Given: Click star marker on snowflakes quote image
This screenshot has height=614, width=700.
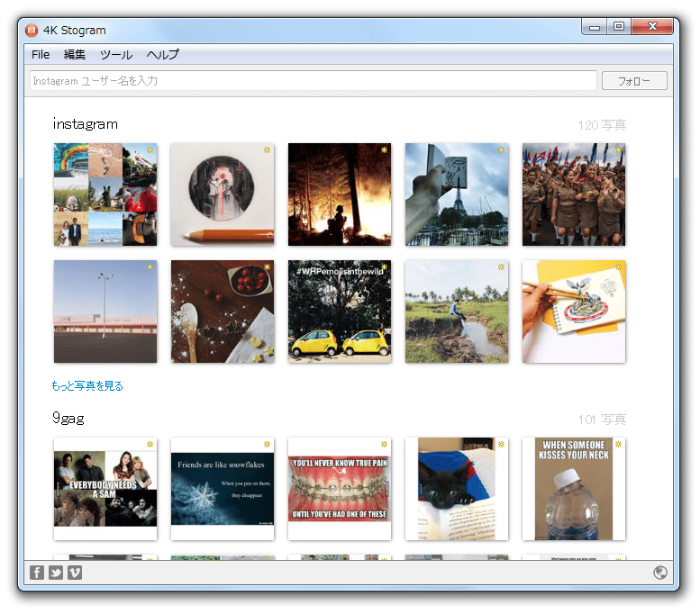Looking at the screenshot, I should [267, 444].
